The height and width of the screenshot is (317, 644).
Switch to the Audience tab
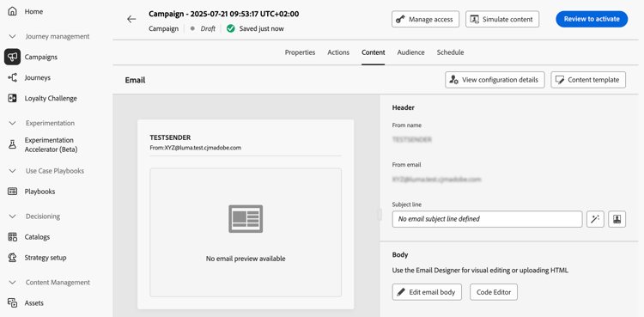click(410, 52)
